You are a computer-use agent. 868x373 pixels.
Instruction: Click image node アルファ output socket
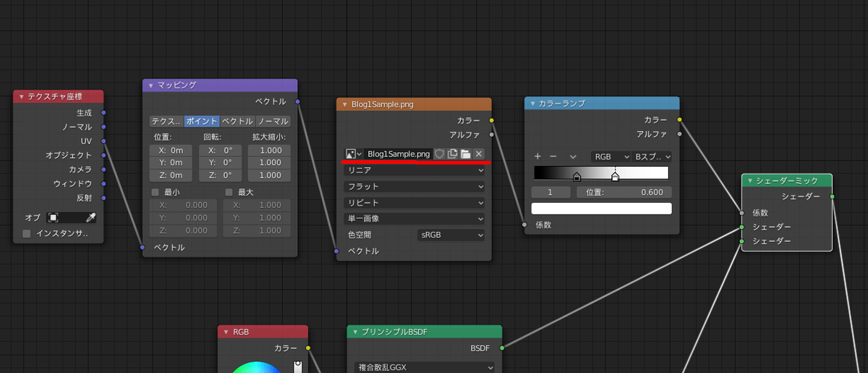(492, 134)
